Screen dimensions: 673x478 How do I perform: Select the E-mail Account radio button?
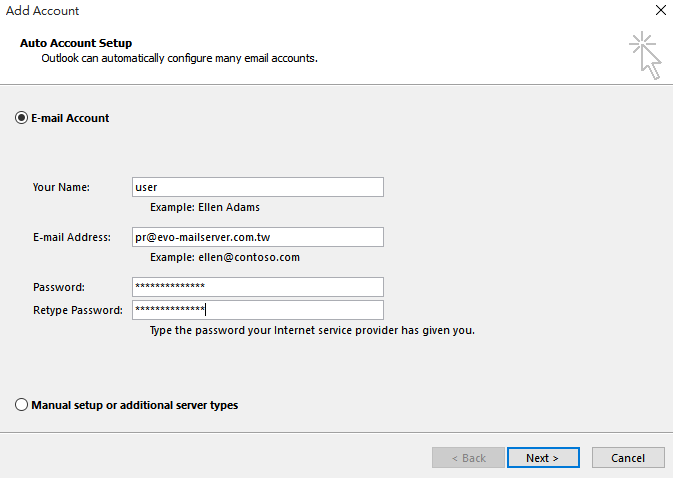click(x=21, y=118)
